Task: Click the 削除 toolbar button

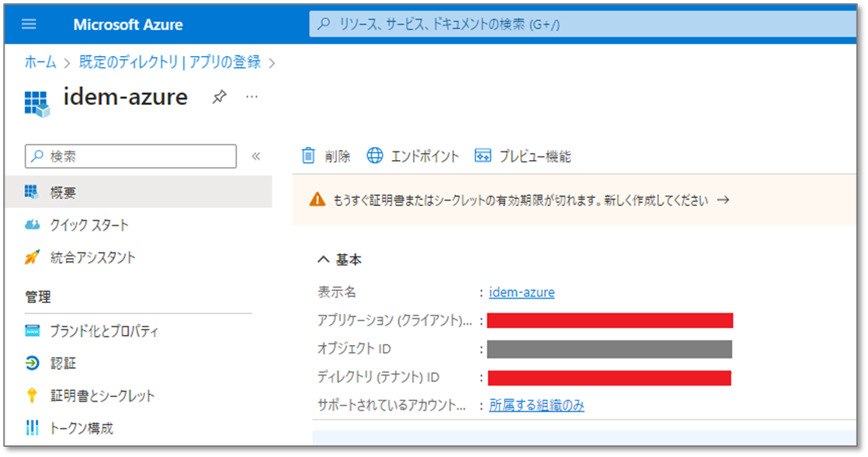Action: point(326,156)
